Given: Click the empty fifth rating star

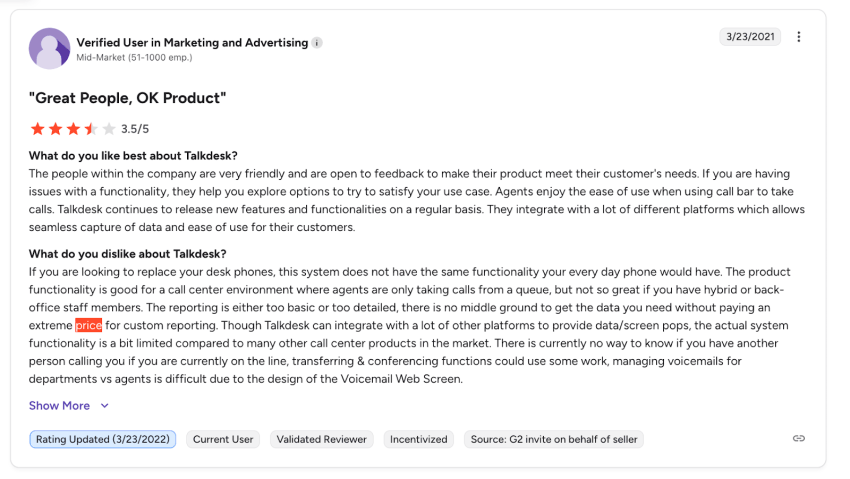Looking at the screenshot, I should 109,129.
